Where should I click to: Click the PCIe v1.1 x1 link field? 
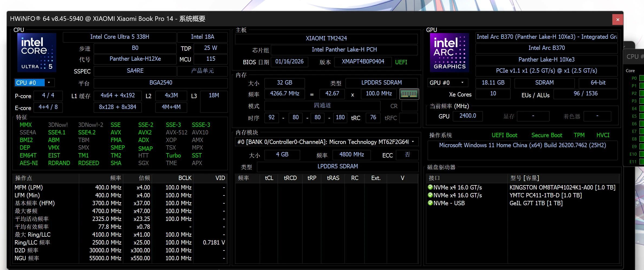pos(547,71)
